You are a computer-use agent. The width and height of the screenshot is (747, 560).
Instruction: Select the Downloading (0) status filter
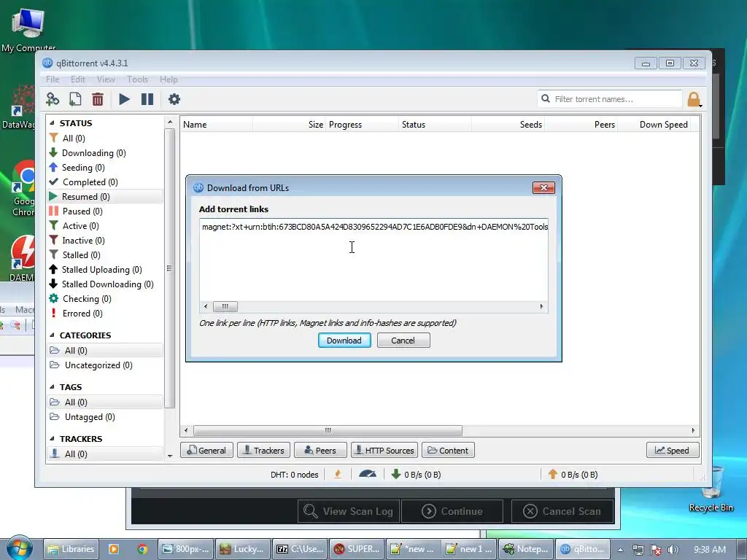94,153
